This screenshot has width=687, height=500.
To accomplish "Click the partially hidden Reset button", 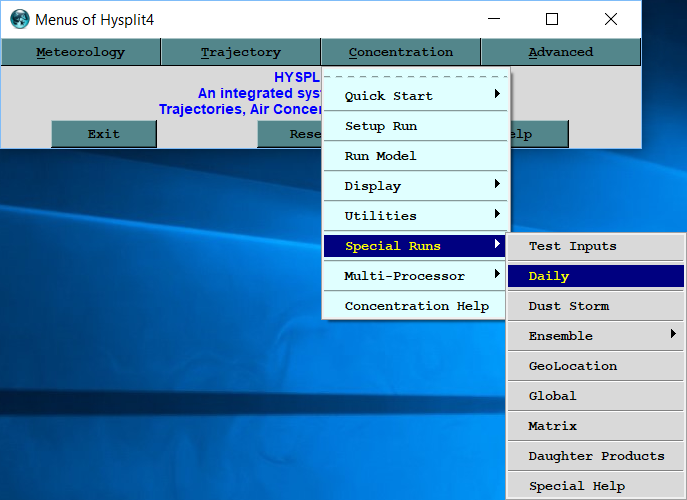I will (290, 134).
